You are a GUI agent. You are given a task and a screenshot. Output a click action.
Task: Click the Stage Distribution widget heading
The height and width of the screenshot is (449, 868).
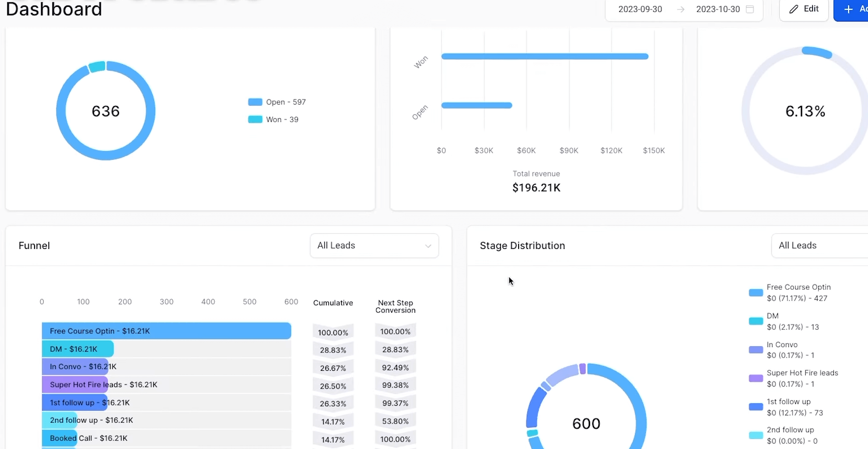[x=522, y=246]
